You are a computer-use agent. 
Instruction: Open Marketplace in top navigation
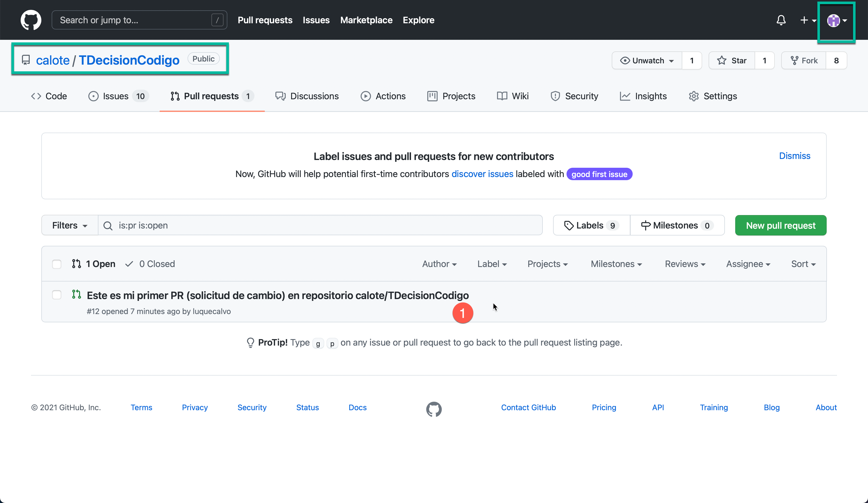(366, 20)
